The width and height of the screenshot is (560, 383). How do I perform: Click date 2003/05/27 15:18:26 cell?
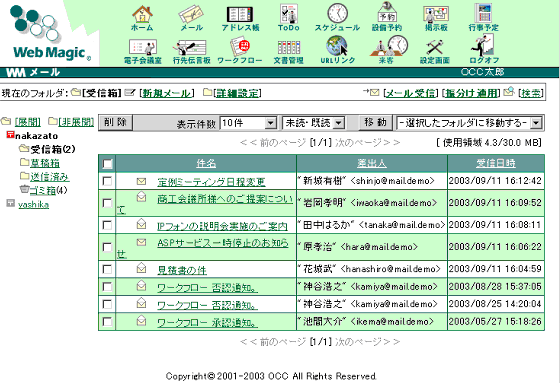[x=496, y=322]
